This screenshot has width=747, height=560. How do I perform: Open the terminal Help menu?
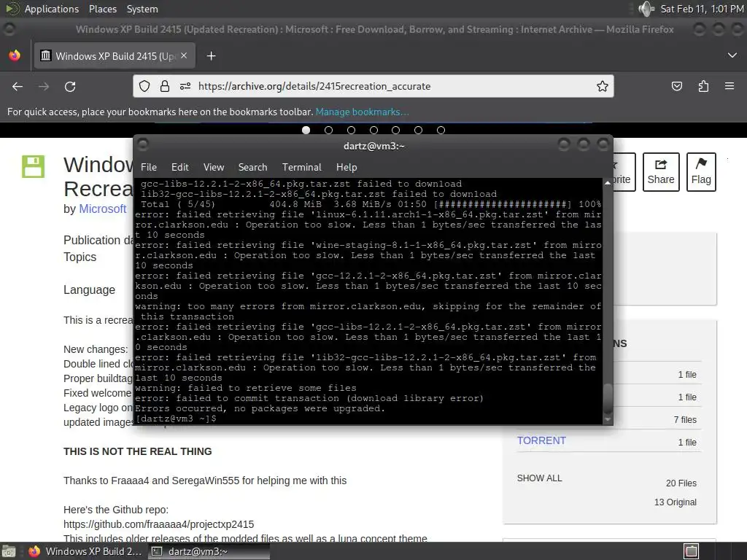(347, 167)
